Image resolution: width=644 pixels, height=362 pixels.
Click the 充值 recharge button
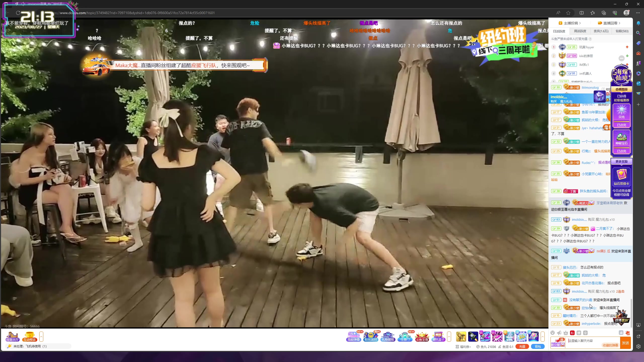pyautogui.click(x=522, y=347)
